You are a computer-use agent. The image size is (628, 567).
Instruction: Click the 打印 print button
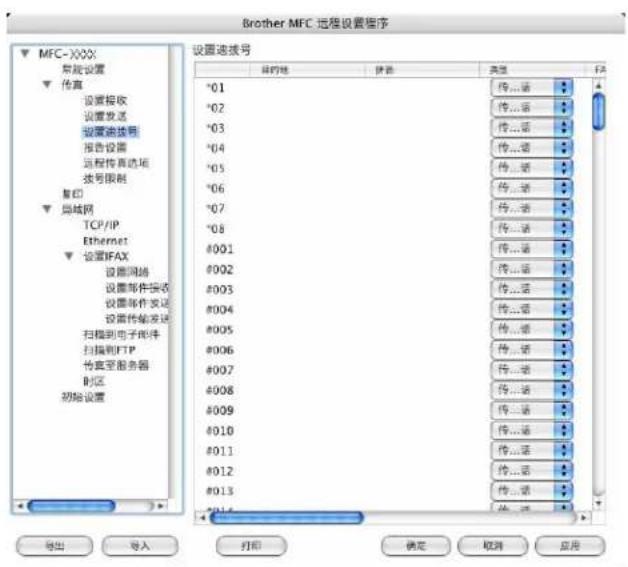(x=252, y=546)
